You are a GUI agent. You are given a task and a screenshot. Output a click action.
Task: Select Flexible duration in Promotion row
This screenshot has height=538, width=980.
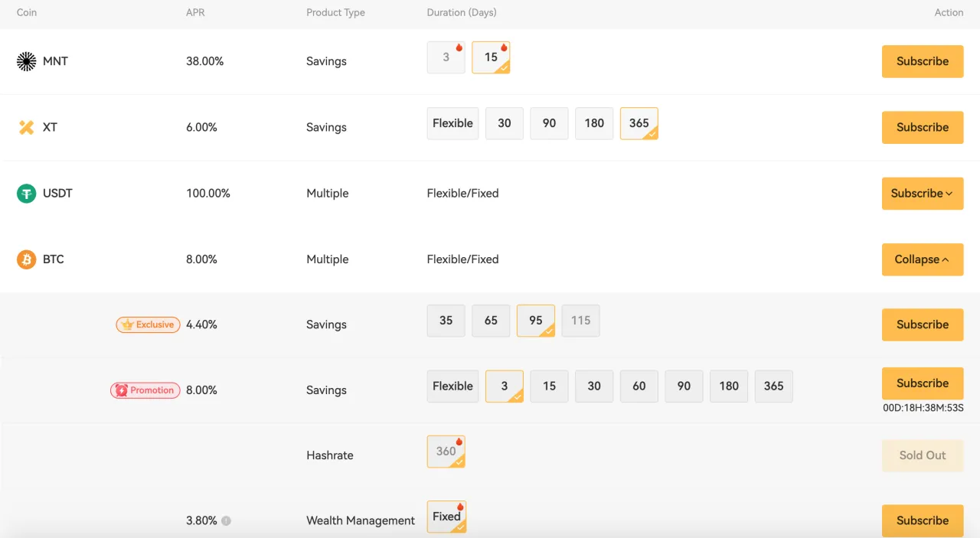click(x=452, y=386)
